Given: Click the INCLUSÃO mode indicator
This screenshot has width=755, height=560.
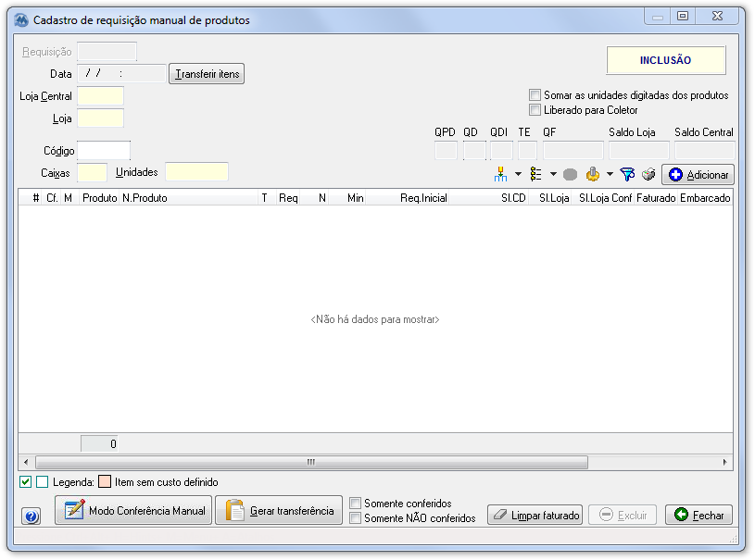Looking at the screenshot, I should pyautogui.click(x=665, y=60).
